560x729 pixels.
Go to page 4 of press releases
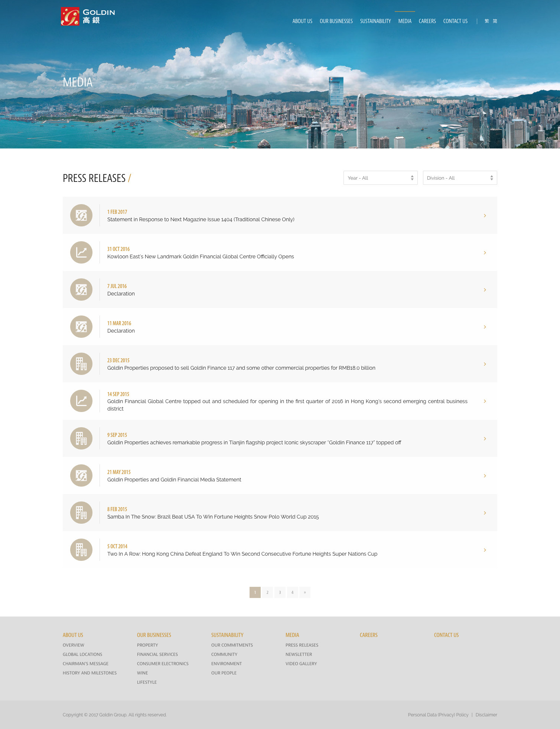(x=292, y=592)
